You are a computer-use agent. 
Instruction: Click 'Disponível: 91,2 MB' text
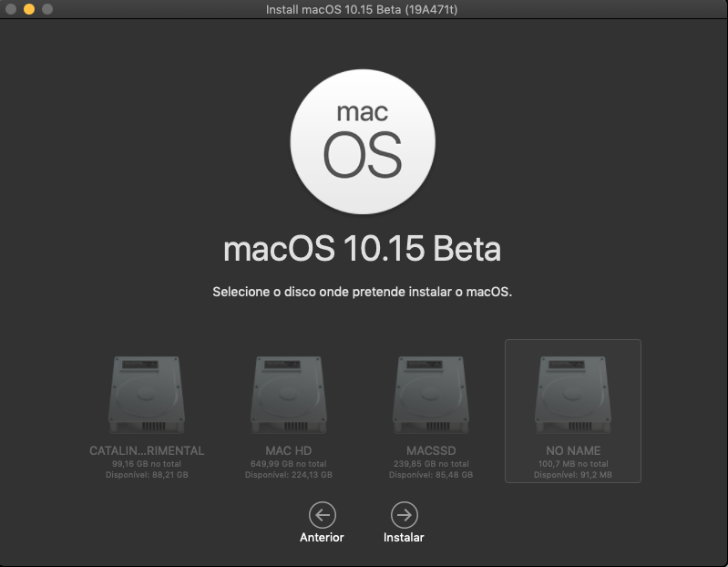coord(573,475)
